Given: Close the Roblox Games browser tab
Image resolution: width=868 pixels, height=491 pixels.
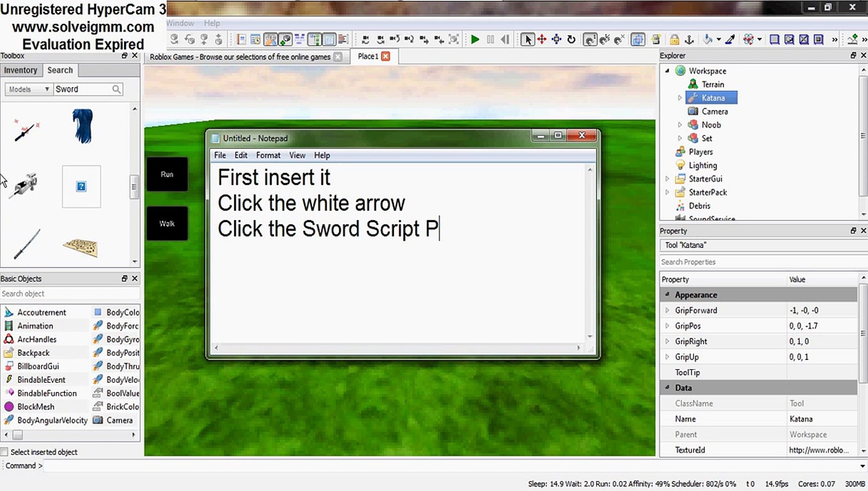Looking at the screenshot, I should pyautogui.click(x=338, y=56).
